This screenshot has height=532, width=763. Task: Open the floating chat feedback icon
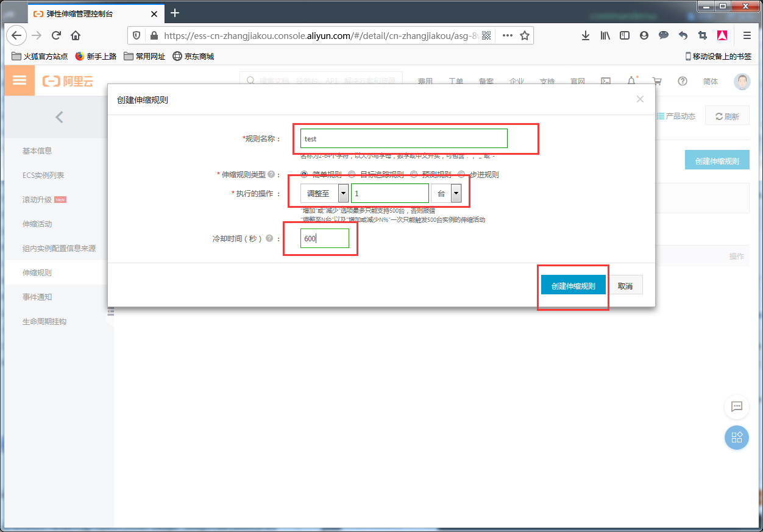coord(736,406)
